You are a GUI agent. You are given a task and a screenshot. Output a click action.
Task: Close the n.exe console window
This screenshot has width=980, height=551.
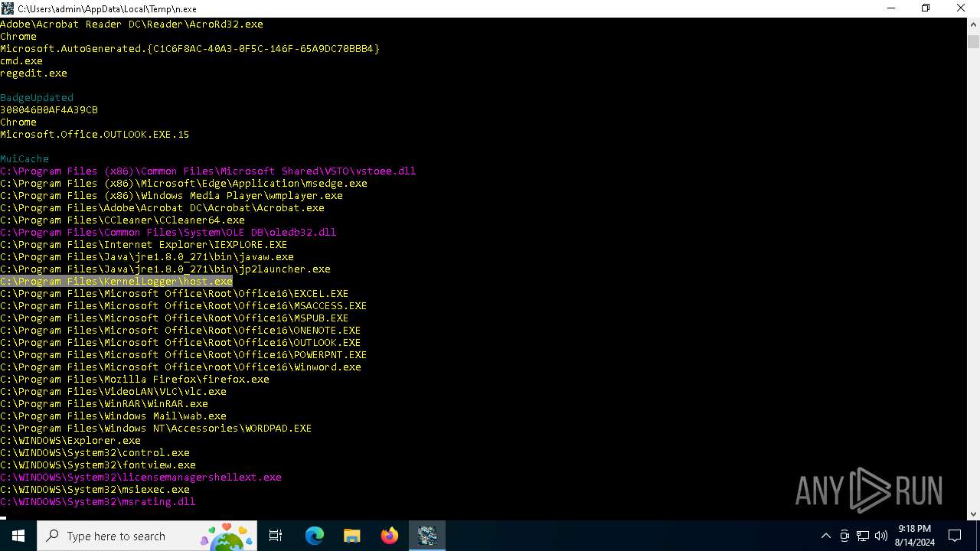961,8
